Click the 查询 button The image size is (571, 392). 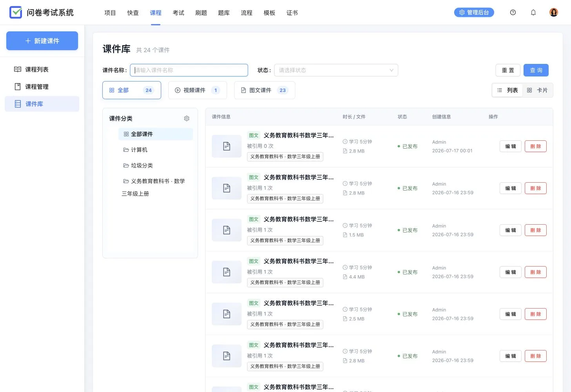pos(536,70)
